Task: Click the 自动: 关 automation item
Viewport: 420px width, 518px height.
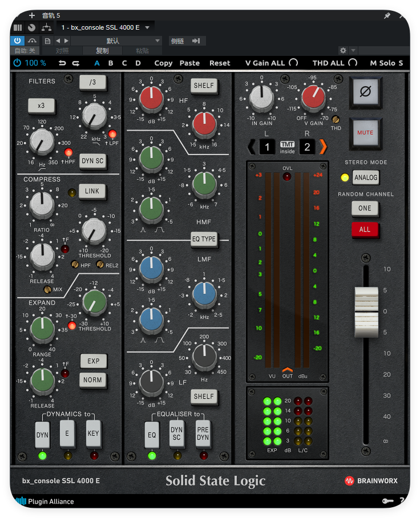Action: point(25,51)
